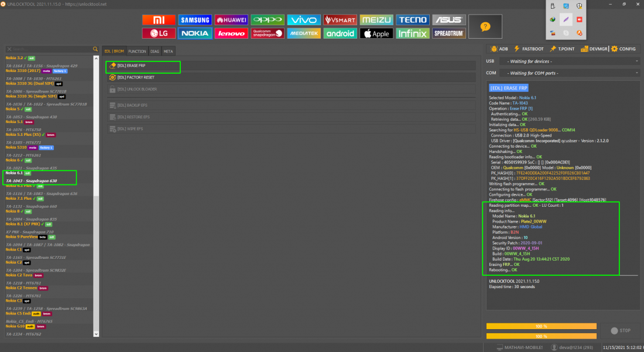Click the STOP button
Image resolution: width=644 pixels, height=352 pixels.
pos(621,331)
